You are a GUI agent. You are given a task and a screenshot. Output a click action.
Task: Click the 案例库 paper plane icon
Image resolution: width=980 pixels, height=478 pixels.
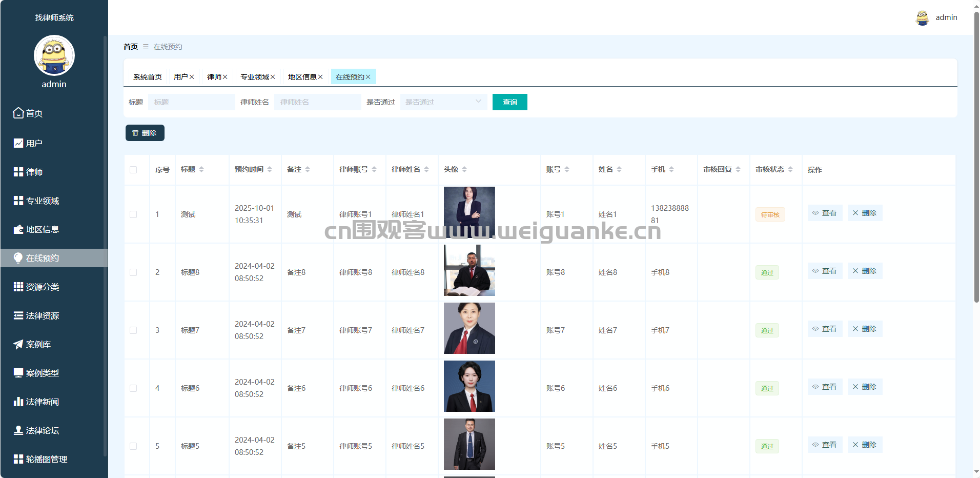click(18, 344)
